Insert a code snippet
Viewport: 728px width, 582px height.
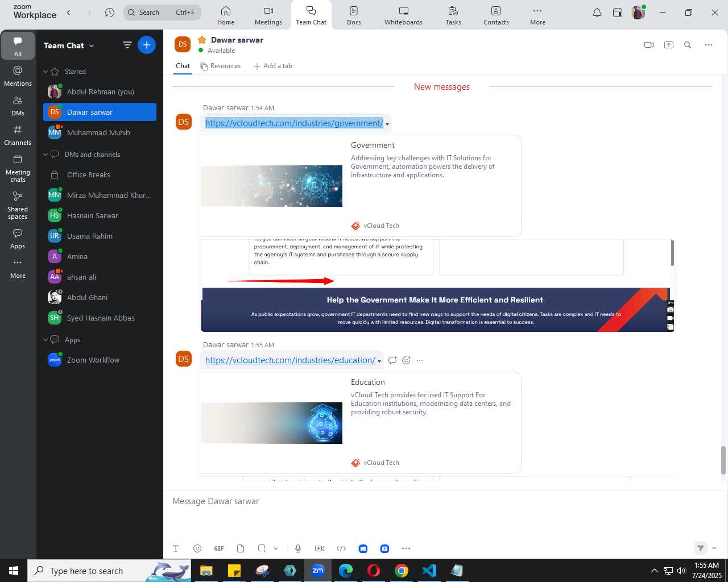(x=341, y=548)
